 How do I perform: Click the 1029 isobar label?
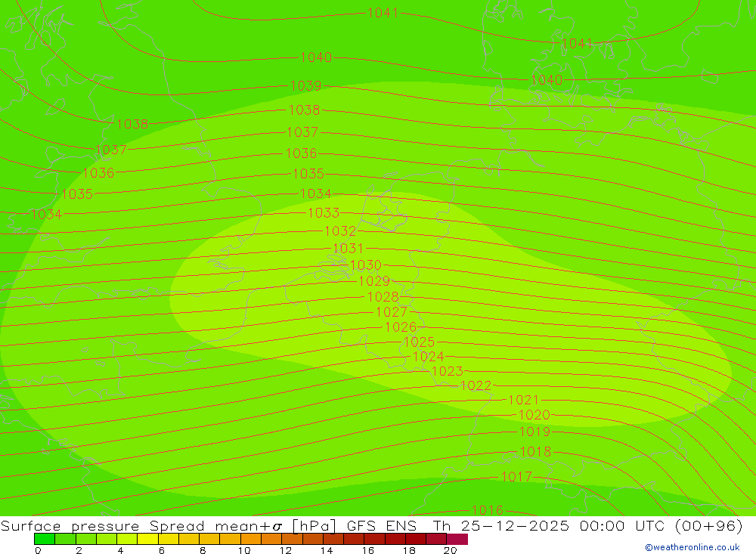375,281
